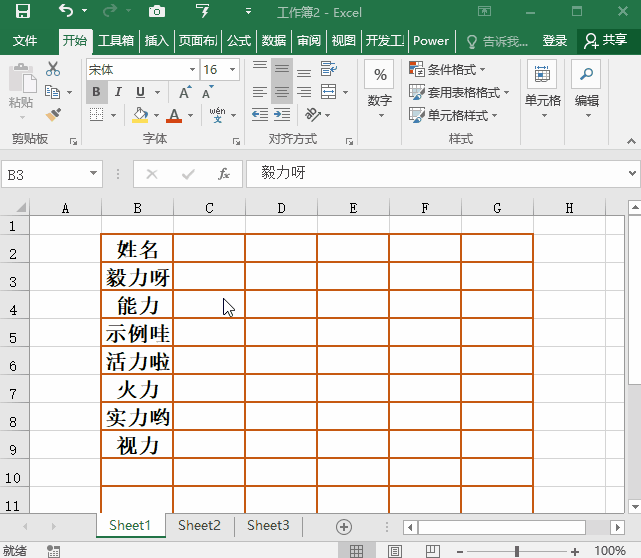641x558 pixels.
Task: Click the Copy icon
Action: pos(52,92)
